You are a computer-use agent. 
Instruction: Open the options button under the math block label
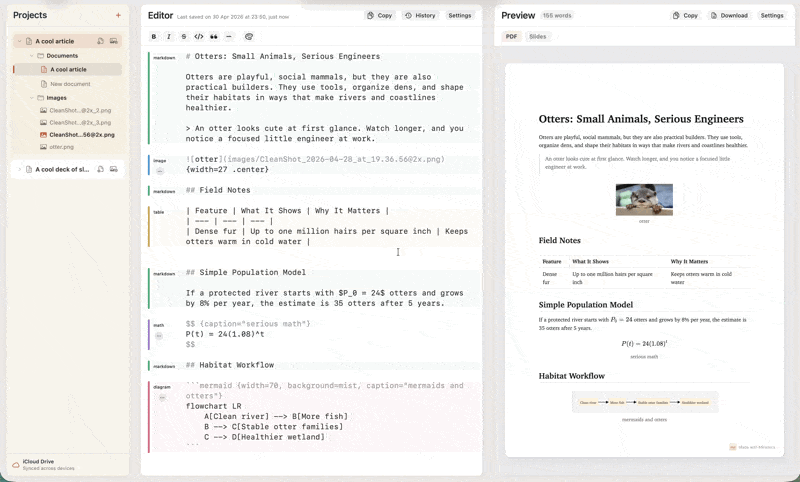tap(159, 336)
